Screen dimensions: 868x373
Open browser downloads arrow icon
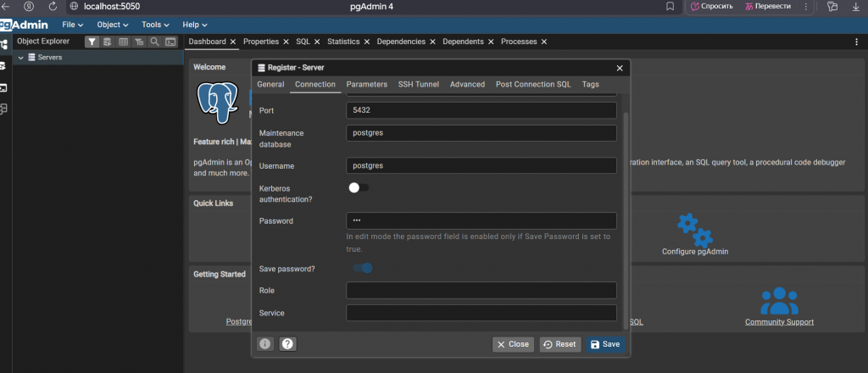pyautogui.click(x=855, y=7)
